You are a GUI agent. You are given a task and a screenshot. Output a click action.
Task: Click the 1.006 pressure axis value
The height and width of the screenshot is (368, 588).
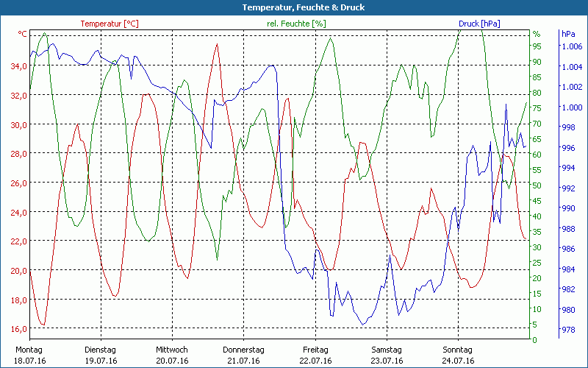pos(571,46)
